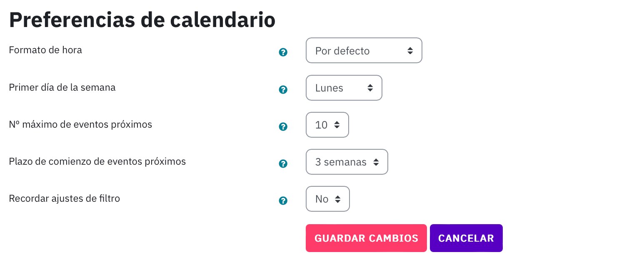Click the arrows icon inside the Lunes selector
This screenshot has width=644, height=272.
pos(370,88)
